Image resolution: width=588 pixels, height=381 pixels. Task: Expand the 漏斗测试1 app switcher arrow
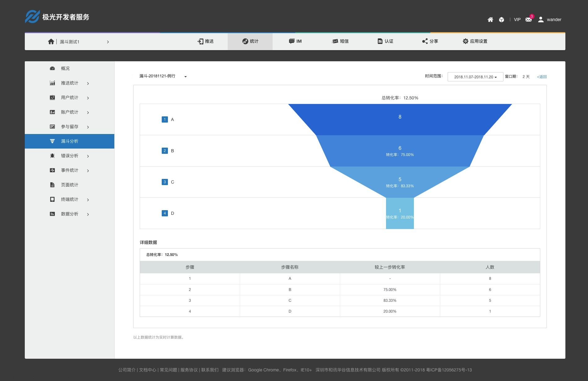point(108,42)
